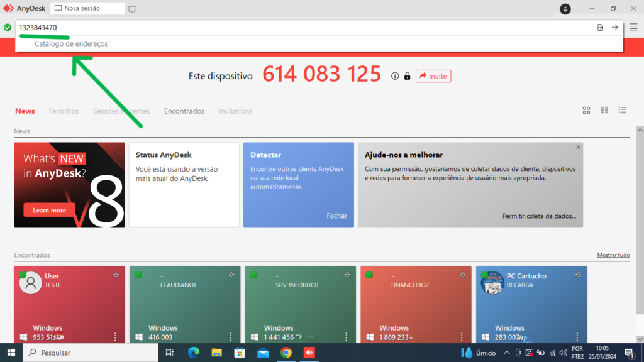
Task: Show hidden system tray icons
Action: 506,353
